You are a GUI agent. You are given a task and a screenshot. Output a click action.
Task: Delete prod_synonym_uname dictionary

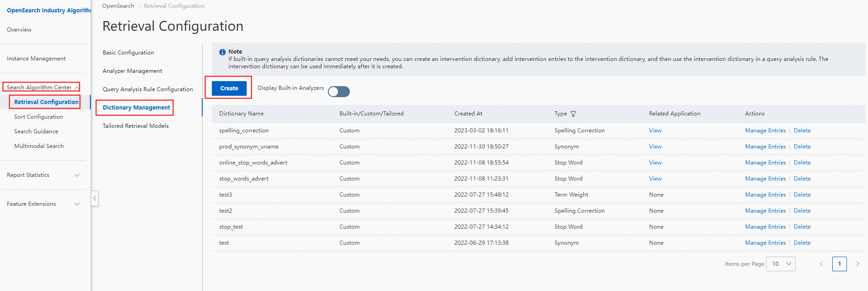tap(802, 147)
